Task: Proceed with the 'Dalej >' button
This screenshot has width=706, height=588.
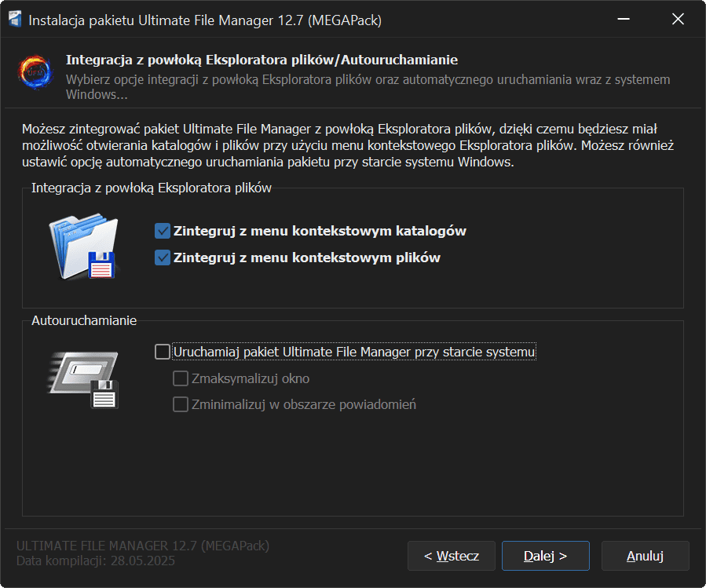Action: [x=545, y=556]
